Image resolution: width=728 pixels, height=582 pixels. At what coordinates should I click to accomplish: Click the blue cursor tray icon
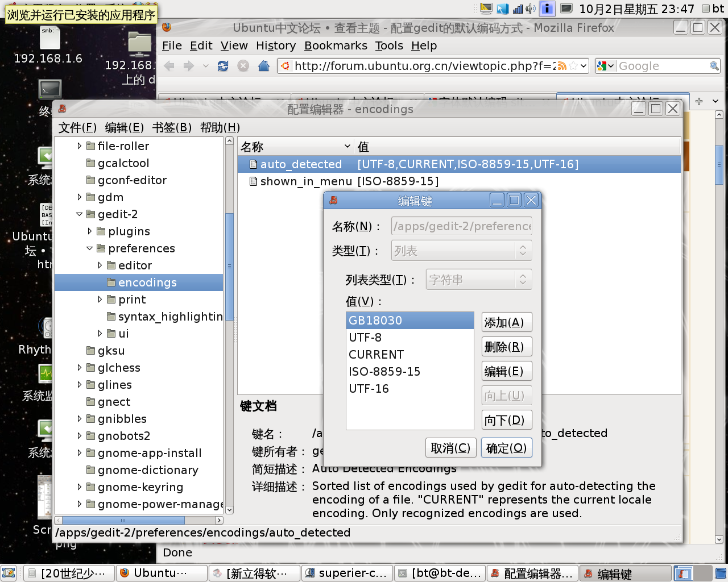503,9
